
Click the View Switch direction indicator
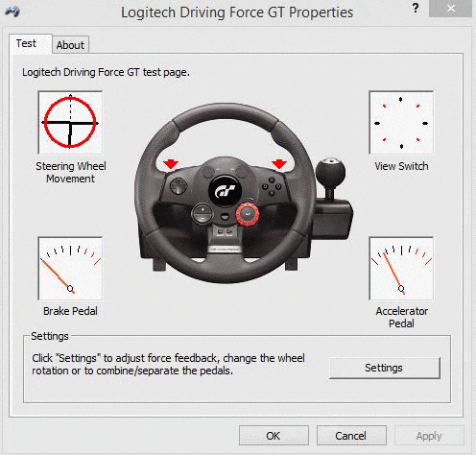coord(401,123)
